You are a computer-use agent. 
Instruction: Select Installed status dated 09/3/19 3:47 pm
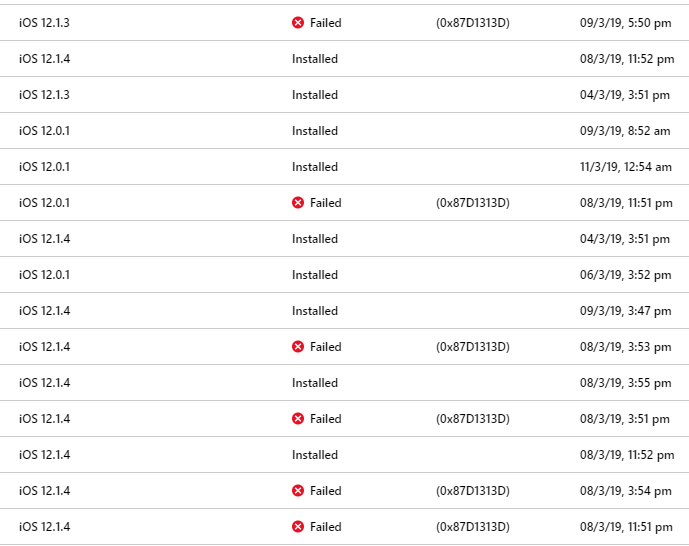click(315, 311)
